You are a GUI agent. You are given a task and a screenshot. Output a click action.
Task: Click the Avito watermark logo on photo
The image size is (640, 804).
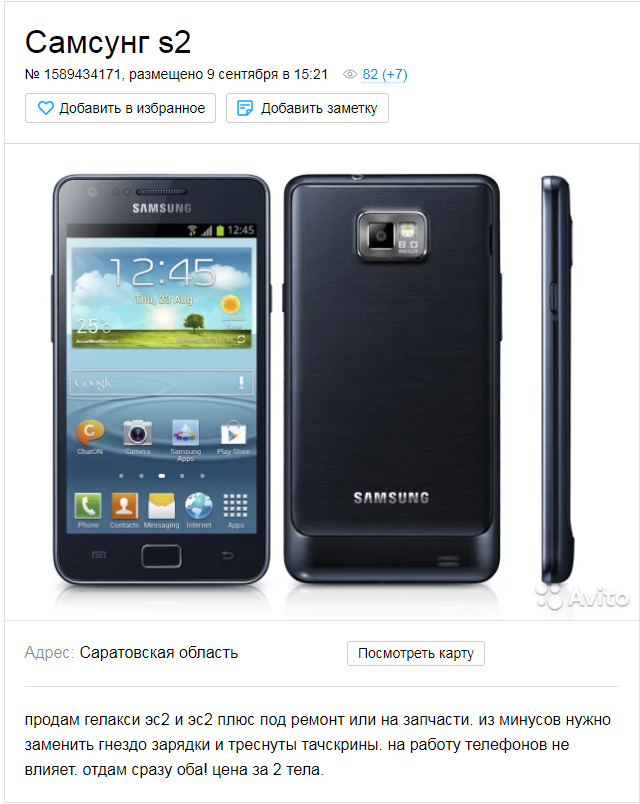point(582,596)
